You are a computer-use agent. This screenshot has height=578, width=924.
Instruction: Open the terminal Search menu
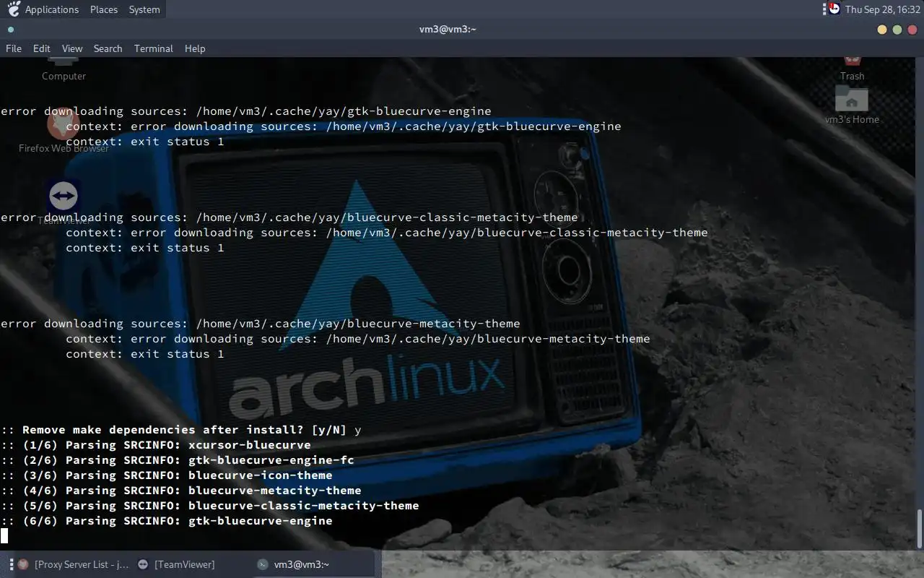point(108,48)
